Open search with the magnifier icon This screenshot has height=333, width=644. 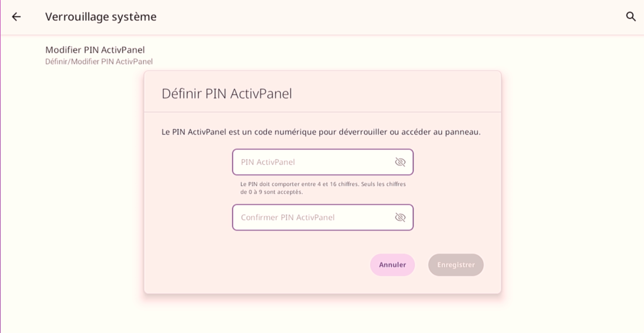631,17
